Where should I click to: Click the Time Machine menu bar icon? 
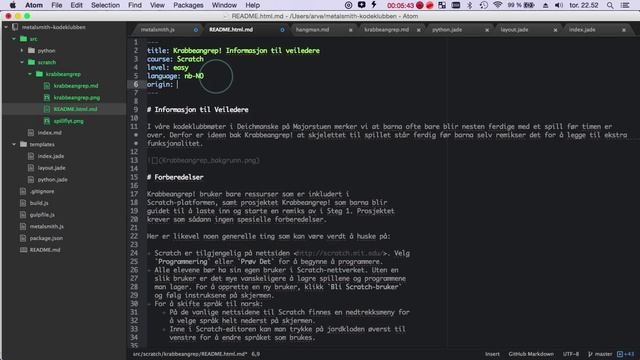coord(483,5)
